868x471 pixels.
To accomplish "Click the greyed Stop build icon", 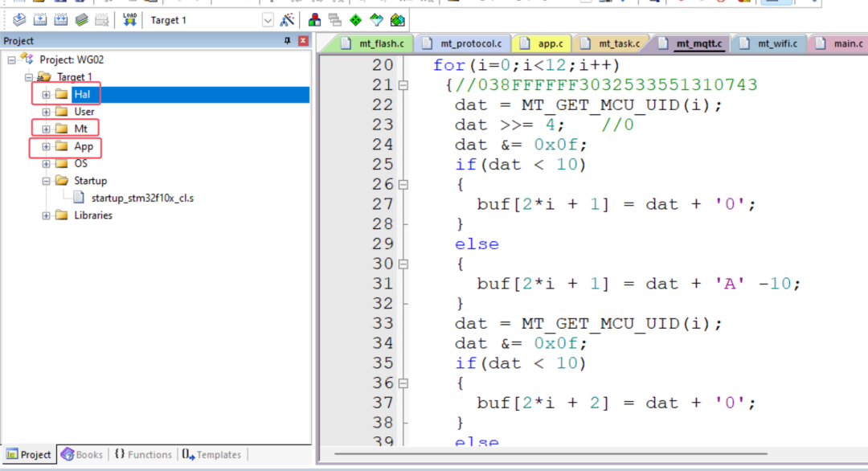I will pos(102,20).
